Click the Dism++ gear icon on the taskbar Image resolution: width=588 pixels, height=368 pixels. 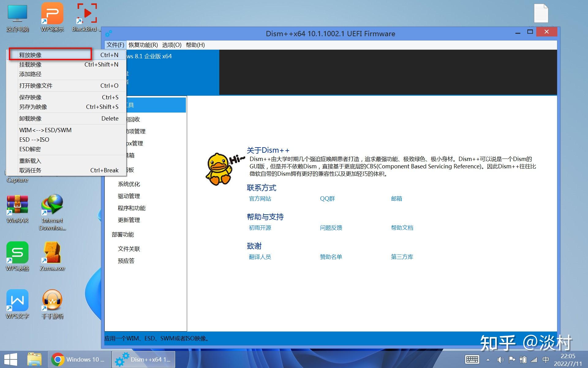pos(123,359)
